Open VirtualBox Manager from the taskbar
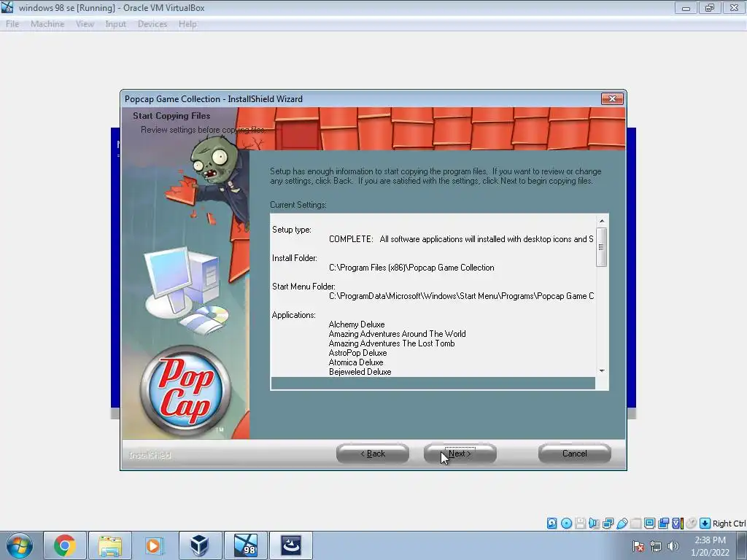The image size is (747, 560). 200,545
